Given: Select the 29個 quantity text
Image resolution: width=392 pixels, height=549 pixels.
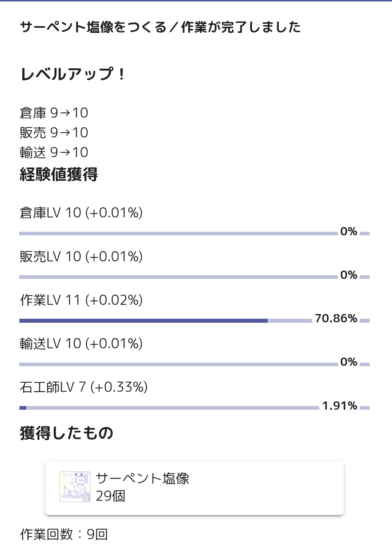Looking at the screenshot, I should pos(110,496).
